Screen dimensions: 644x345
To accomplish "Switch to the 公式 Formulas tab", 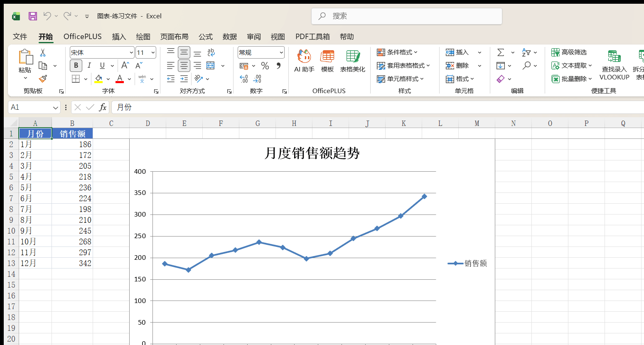I will tap(206, 37).
